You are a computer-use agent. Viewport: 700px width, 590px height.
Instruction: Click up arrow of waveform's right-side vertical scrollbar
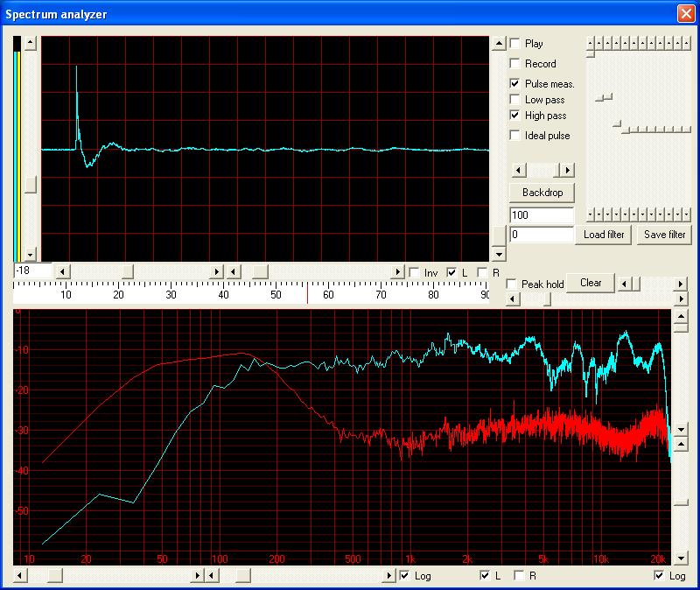pos(499,43)
